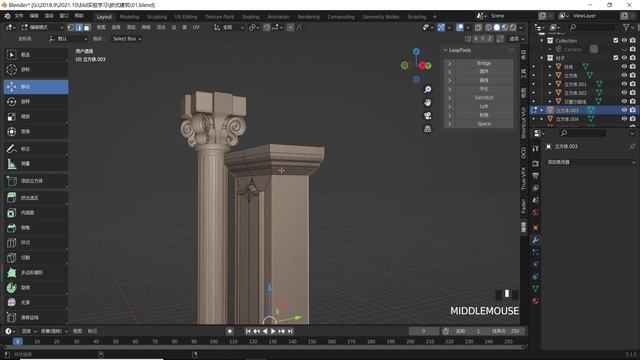Play the animation forward
This screenshot has height=360, width=640.
273,331
